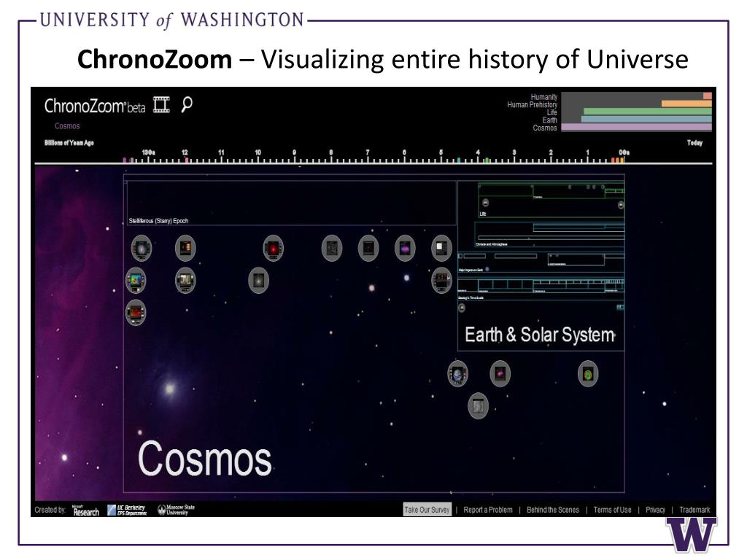Viewport: 747px width, 560px height.
Task: Open the white square exhibit thumbnail
Action: (441, 248)
